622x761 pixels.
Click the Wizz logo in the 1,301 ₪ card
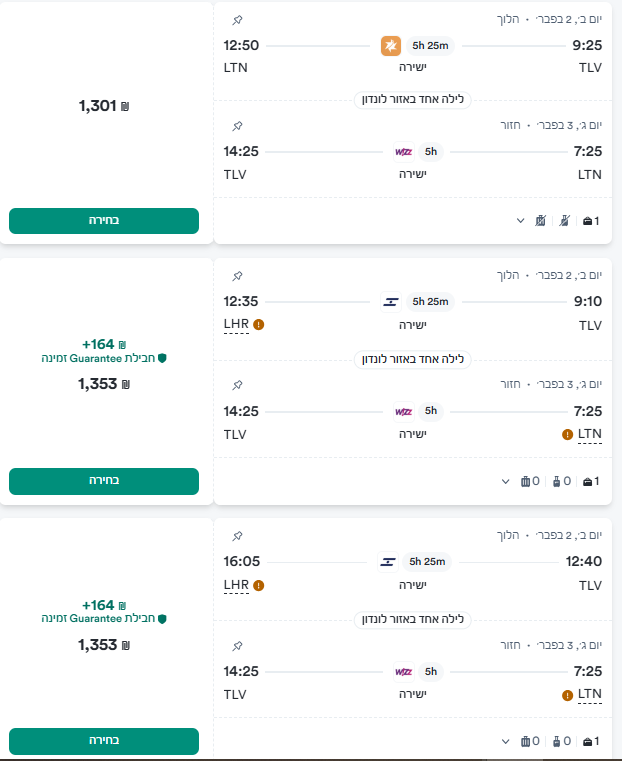point(403,152)
